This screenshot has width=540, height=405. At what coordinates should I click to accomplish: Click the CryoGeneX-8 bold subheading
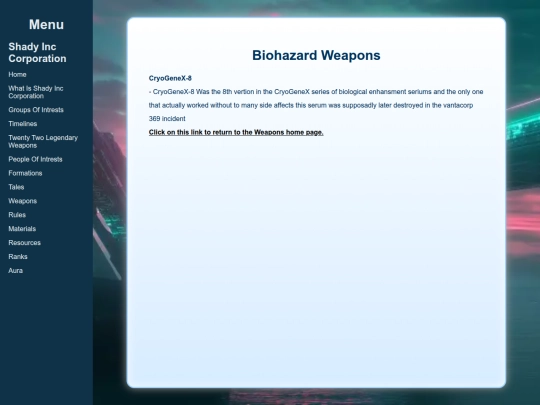coord(170,78)
